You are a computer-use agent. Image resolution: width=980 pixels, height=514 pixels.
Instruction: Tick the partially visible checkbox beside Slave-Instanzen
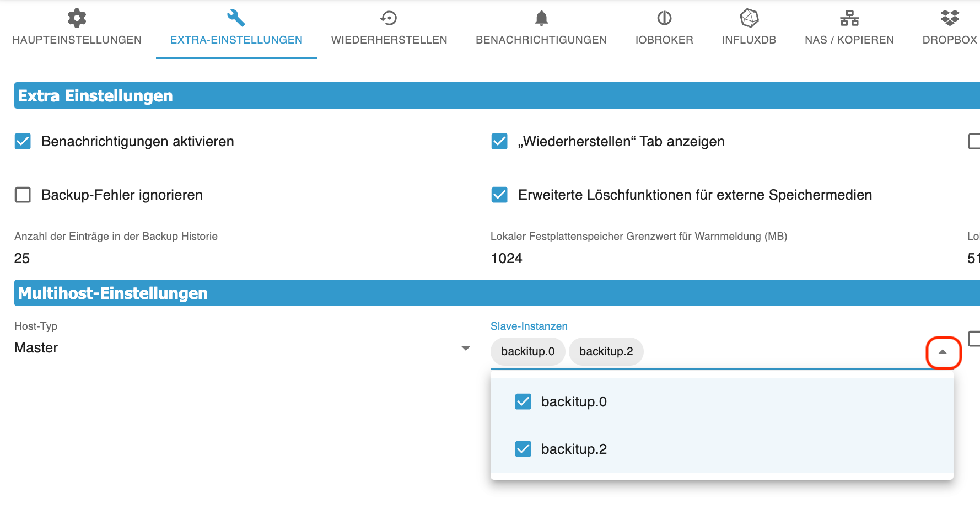coord(974,338)
